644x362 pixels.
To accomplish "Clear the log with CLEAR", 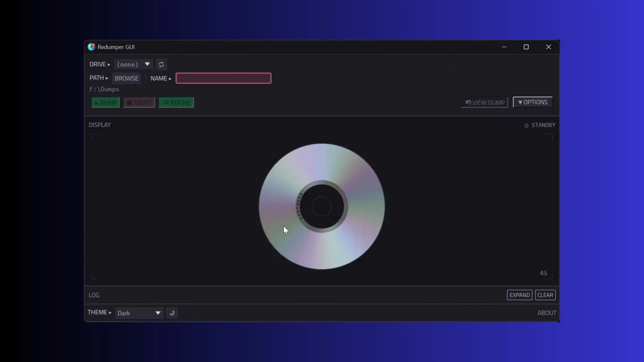I will pyautogui.click(x=545, y=295).
